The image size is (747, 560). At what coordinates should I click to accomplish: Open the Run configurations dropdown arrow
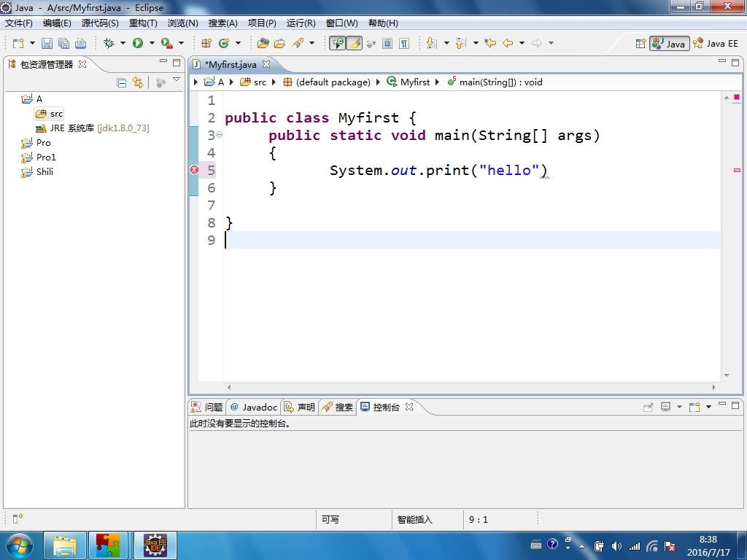click(152, 43)
